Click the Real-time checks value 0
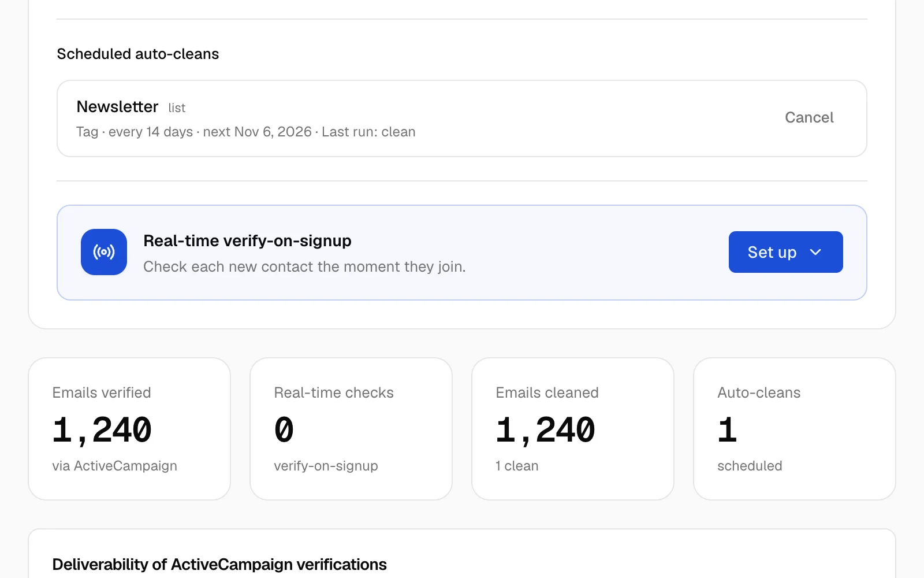The image size is (924, 578). click(x=284, y=430)
